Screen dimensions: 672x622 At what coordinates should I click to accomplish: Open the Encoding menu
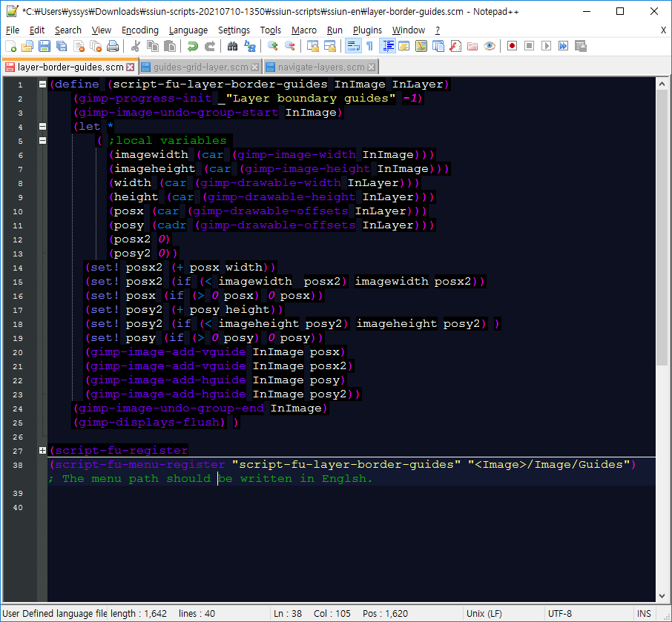click(x=139, y=30)
